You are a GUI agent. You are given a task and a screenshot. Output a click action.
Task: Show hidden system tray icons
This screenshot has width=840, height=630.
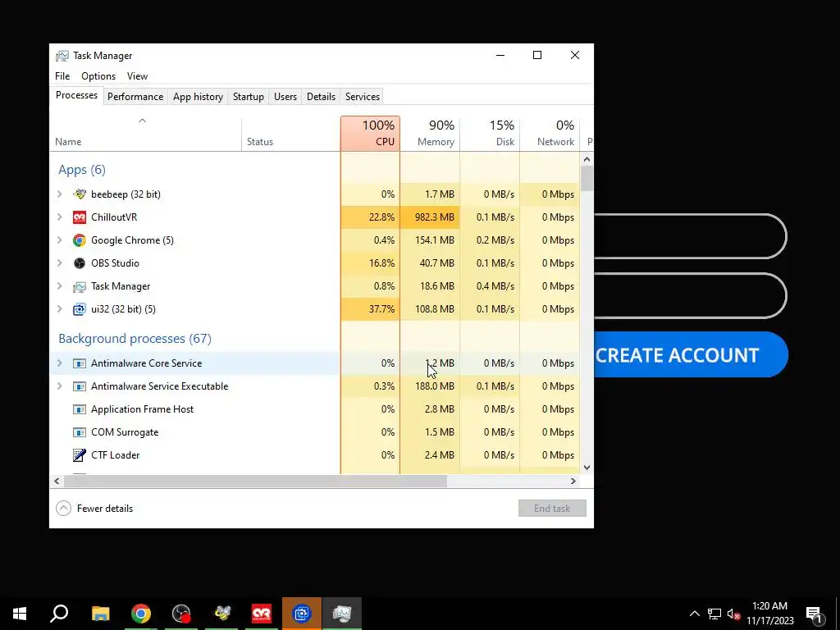[x=694, y=614]
